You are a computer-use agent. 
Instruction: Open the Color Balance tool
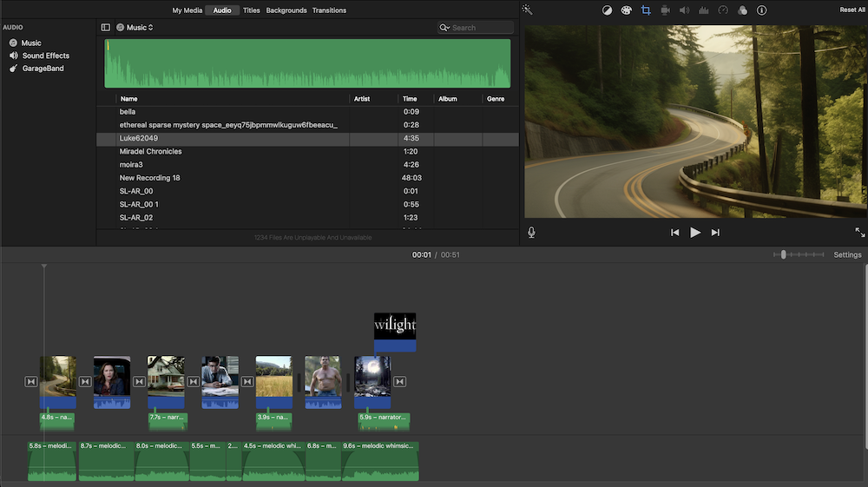coord(608,10)
